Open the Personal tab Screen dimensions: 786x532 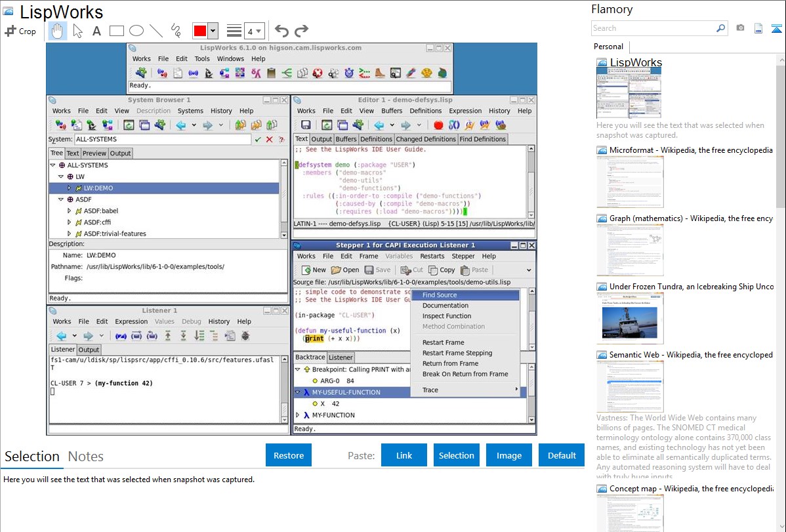(x=609, y=47)
